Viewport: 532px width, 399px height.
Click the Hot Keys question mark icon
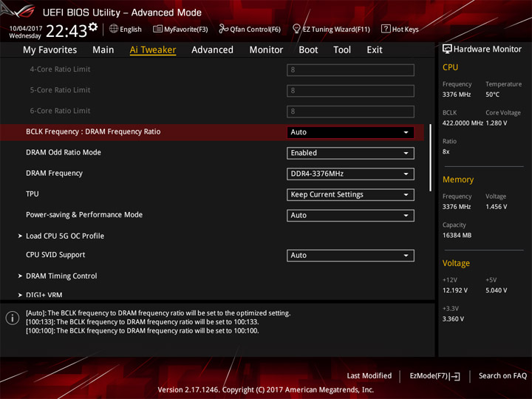point(386,29)
